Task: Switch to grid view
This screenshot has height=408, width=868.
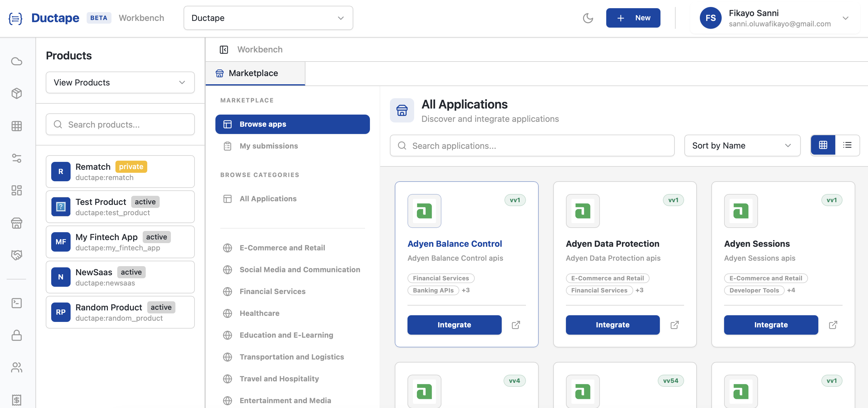Action: 823,145
